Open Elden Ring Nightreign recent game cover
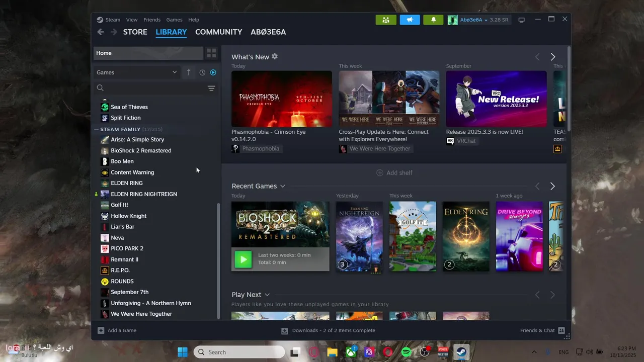This screenshot has width=644, height=362. [359, 236]
